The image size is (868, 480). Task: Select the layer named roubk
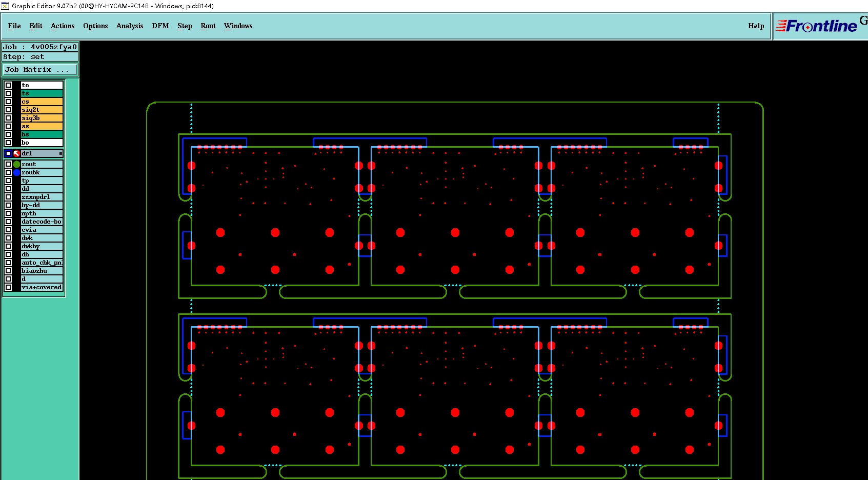pyautogui.click(x=42, y=172)
